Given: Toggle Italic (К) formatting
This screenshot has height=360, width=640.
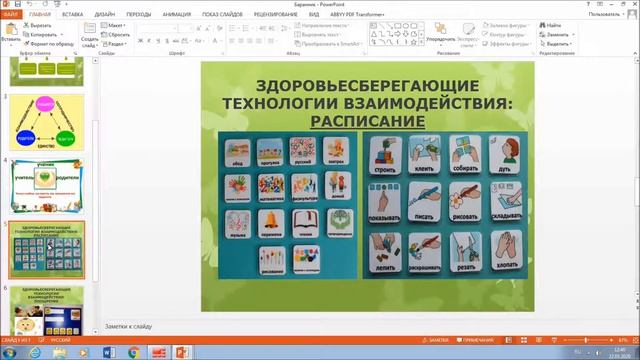Looking at the screenshot, I should (x=149, y=41).
